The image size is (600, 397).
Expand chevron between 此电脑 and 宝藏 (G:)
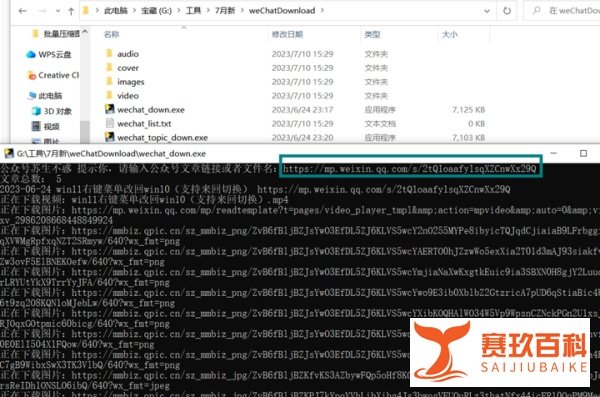(x=134, y=10)
